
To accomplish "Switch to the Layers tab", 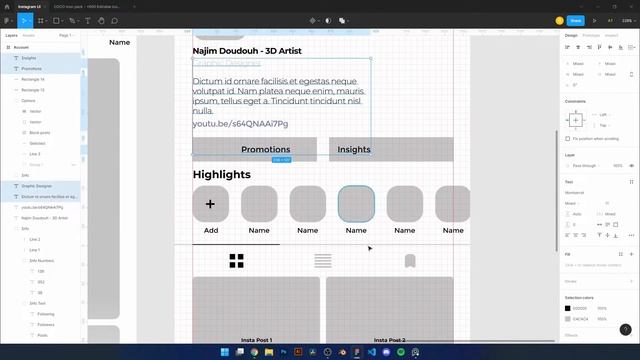I will [11, 36].
